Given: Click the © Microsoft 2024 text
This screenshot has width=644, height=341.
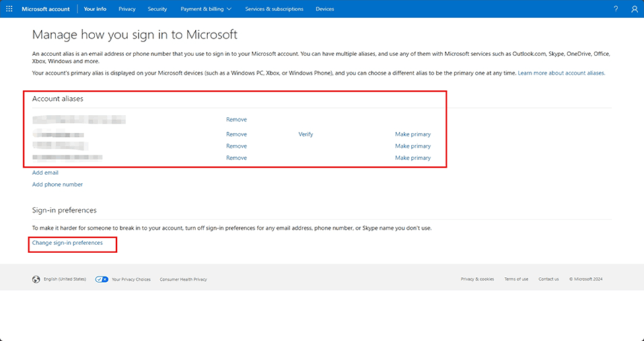Looking at the screenshot, I should [x=586, y=279].
